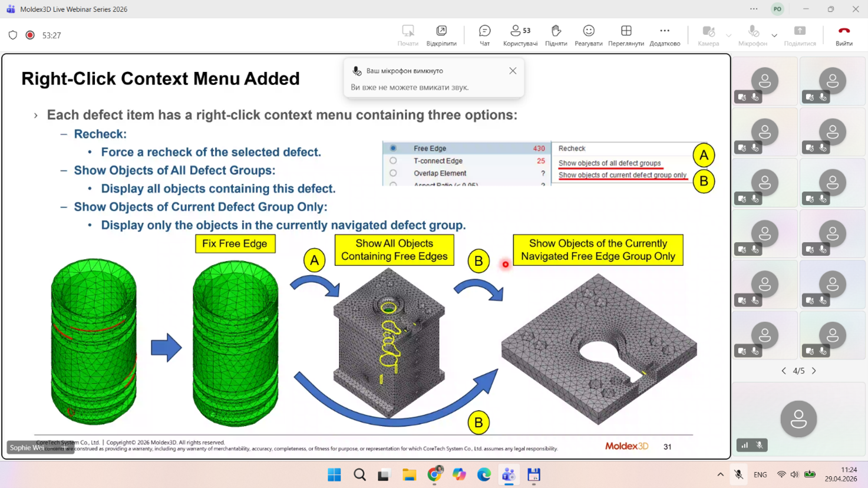Go to next participants page

(x=814, y=371)
